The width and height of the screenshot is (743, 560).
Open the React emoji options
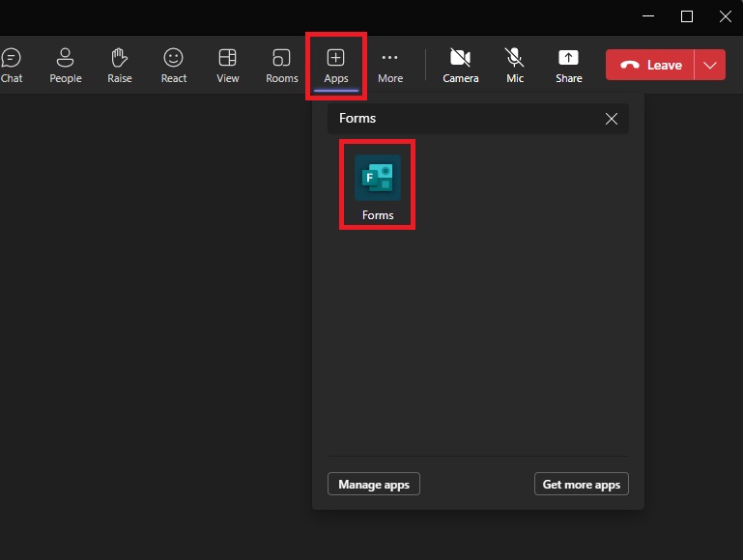pyautogui.click(x=173, y=66)
